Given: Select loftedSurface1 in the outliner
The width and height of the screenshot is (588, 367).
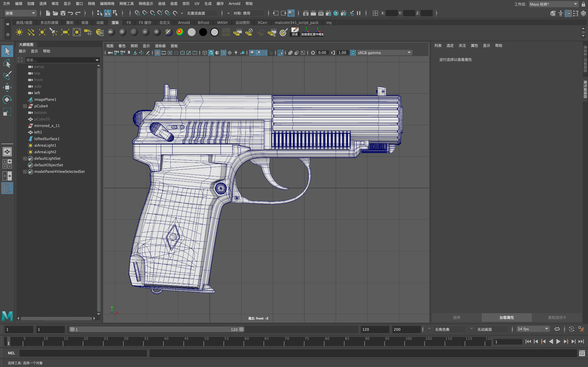Looking at the screenshot, I should (47, 139).
